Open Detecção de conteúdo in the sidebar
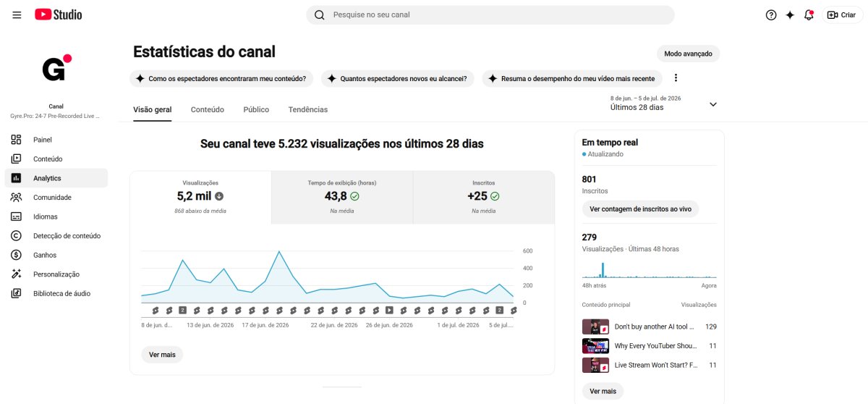The image size is (868, 404). 56,235
